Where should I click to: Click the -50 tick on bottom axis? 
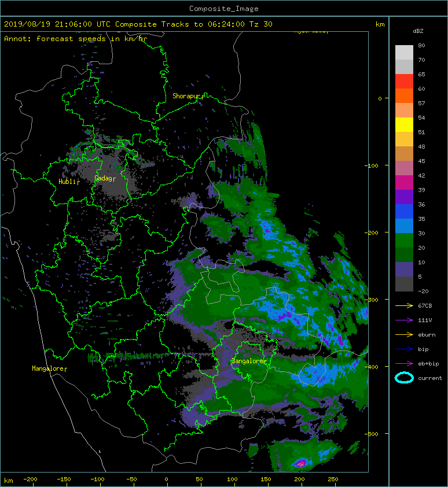(x=131, y=479)
